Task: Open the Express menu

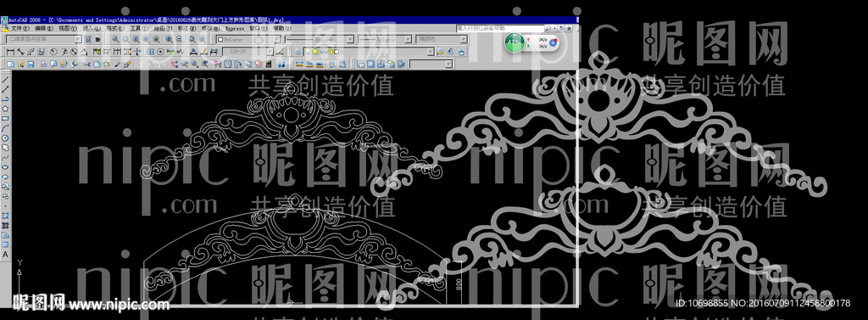Action: pyautogui.click(x=235, y=29)
